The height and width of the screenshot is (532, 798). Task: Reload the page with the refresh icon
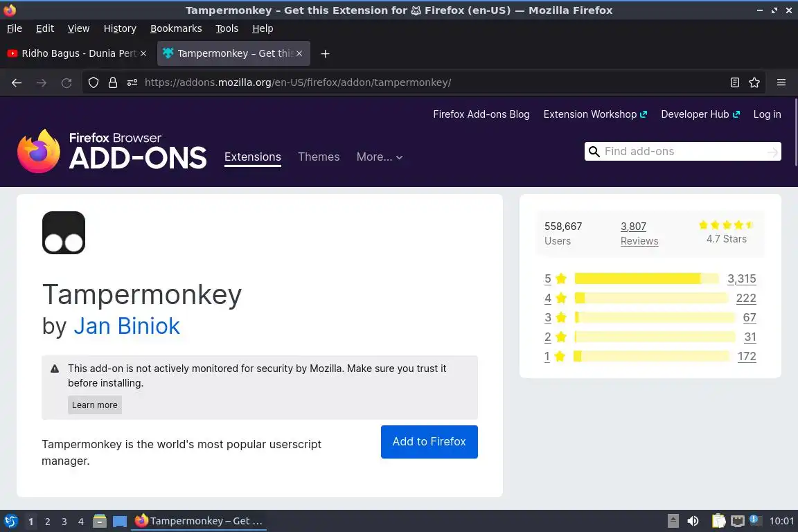click(x=66, y=82)
